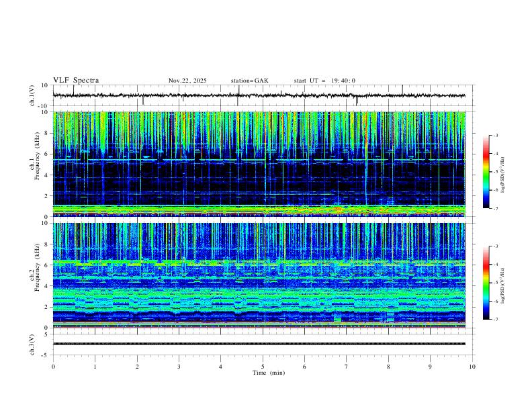Click time axis tick label "5"
The image size is (532, 411).
pyautogui.click(x=263, y=367)
